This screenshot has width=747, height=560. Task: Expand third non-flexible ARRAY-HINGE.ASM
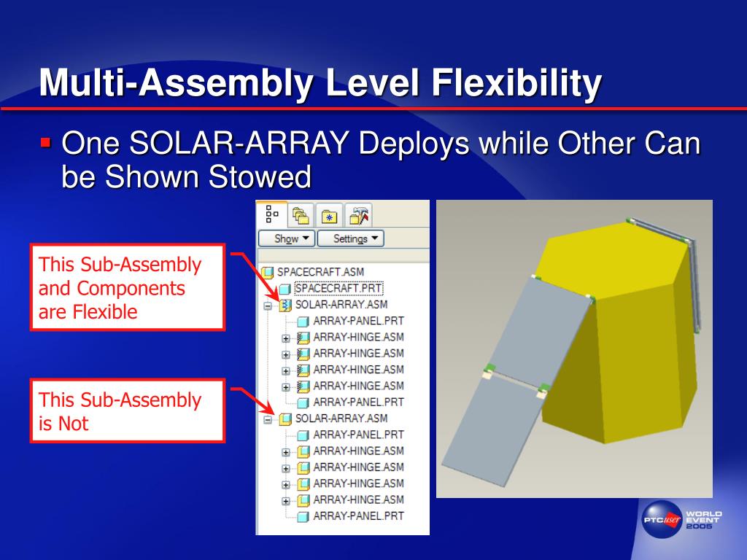tap(285, 485)
